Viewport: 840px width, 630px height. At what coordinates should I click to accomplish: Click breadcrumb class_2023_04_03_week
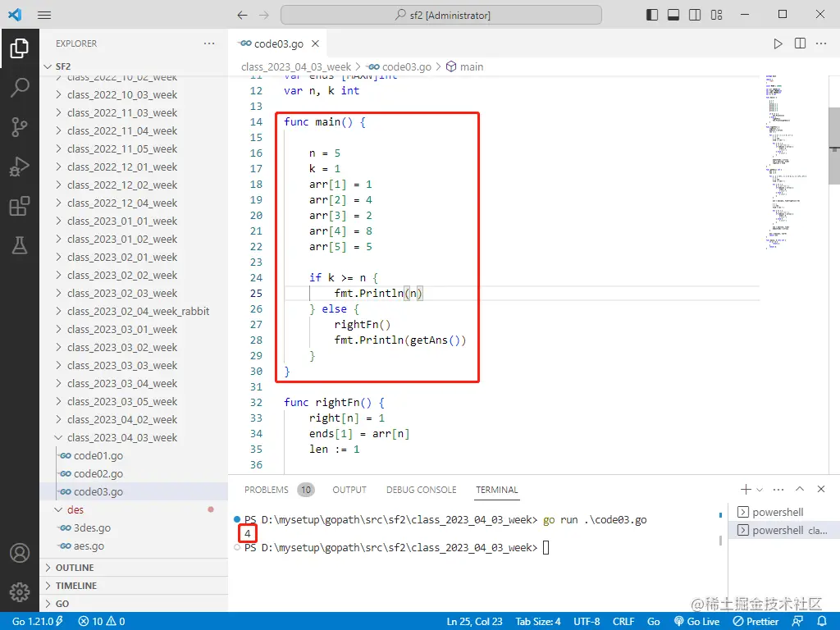(296, 67)
